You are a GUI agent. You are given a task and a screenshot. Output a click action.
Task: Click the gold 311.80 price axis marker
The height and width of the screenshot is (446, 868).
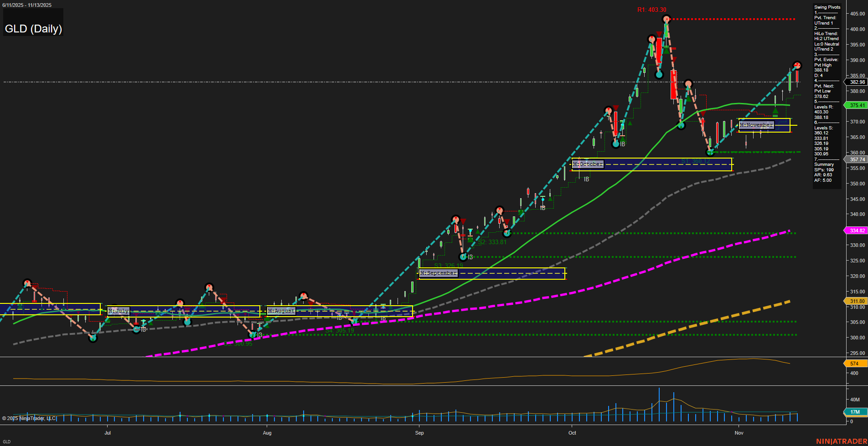[x=857, y=301]
